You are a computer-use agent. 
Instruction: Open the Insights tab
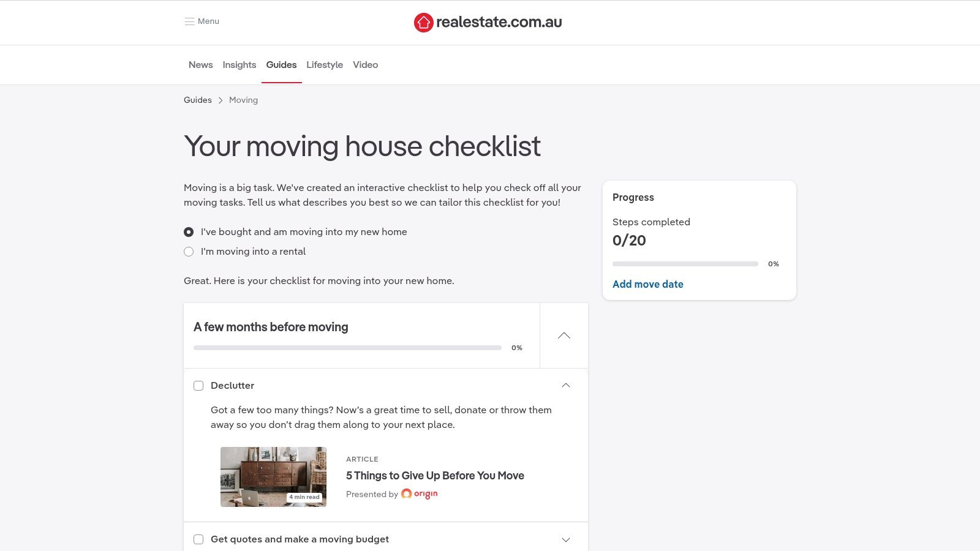(x=239, y=65)
